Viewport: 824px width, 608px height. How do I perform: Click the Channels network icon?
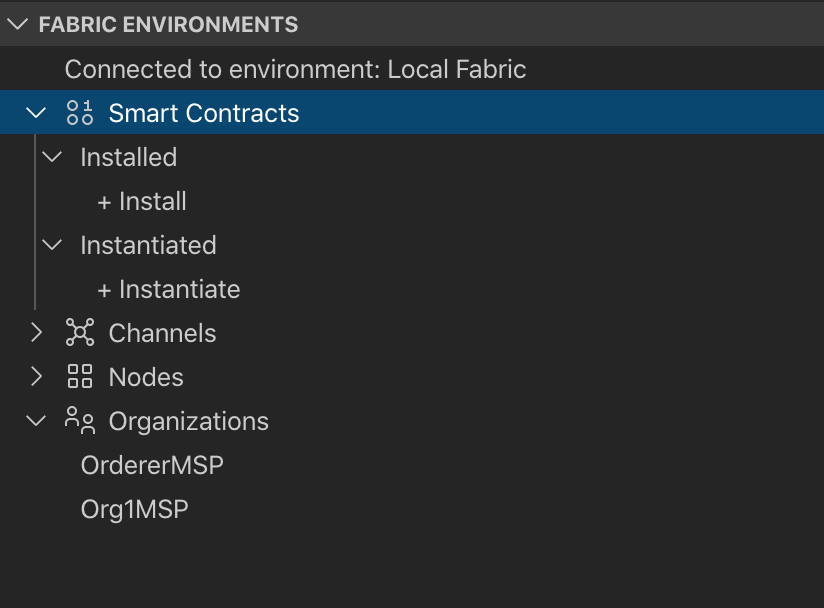(80, 332)
